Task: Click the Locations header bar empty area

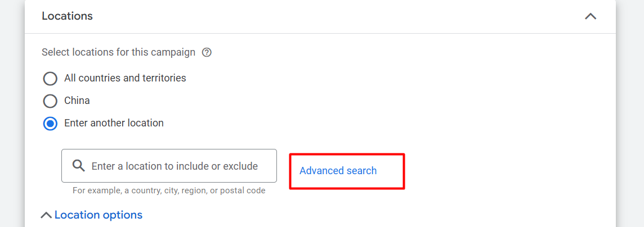Action: tap(338, 16)
